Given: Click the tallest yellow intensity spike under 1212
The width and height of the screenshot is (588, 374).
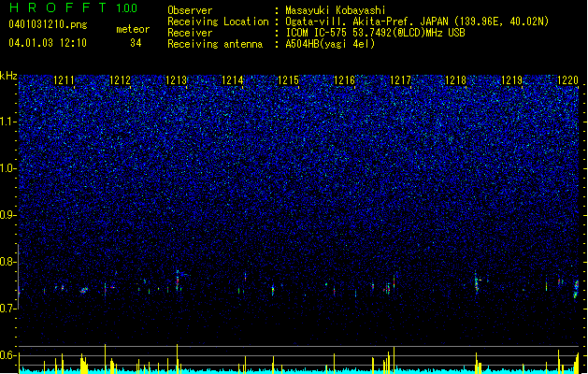Looking at the screenshot, I should coord(105,359).
